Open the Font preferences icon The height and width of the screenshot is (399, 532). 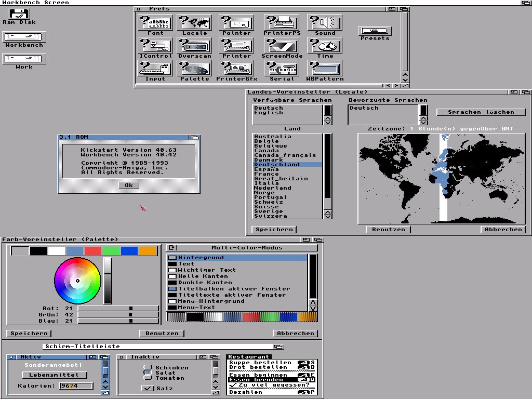point(154,22)
